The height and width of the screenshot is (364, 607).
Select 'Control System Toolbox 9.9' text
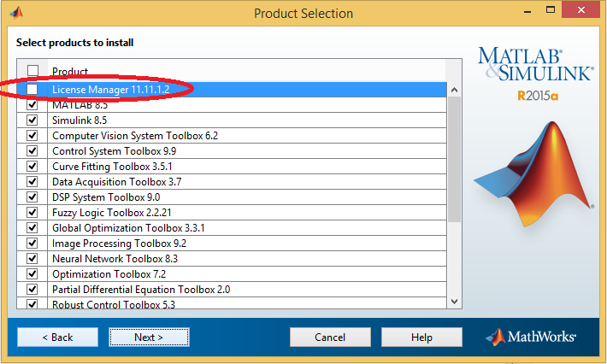point(115,151)
